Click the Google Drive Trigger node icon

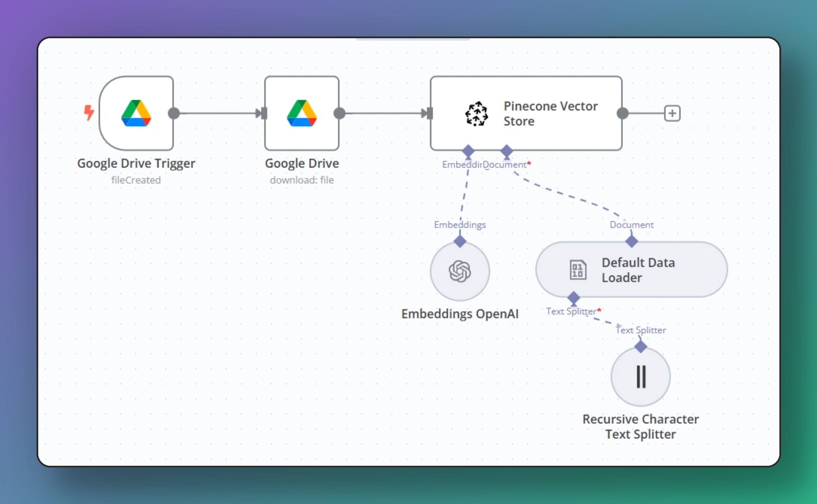pyautogui.click(x=136, y=113)
